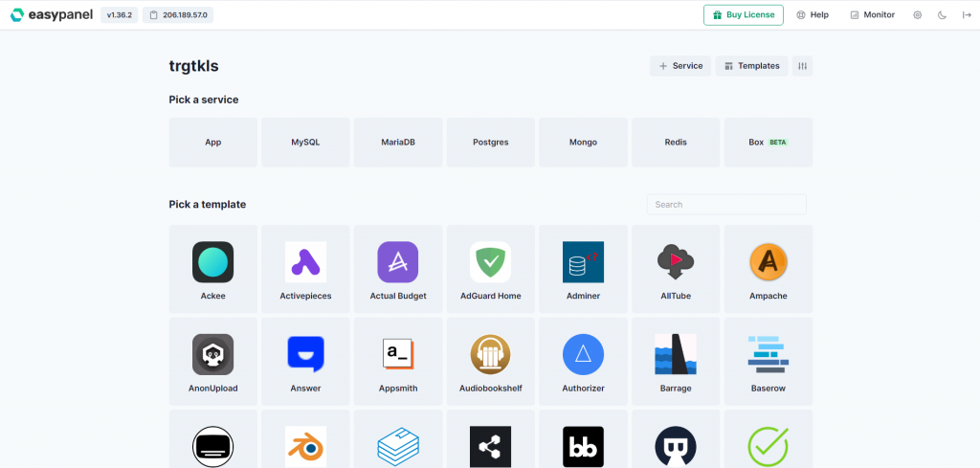Viewport: 980px width, 468px height.
Task: Open the Templates tab
Action: [751, 66]
